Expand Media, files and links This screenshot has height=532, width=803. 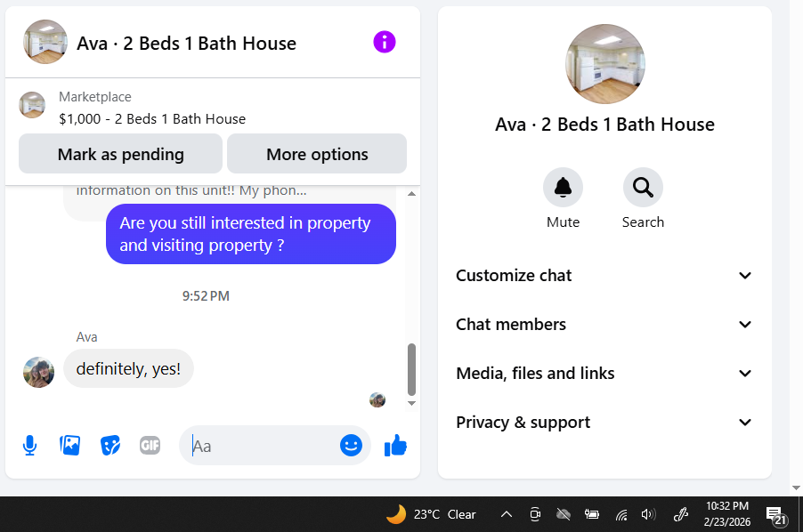(604, 374)
